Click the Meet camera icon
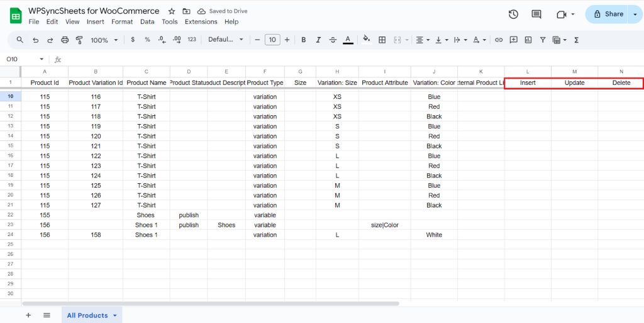This screenshot has height=323, width=644. click(x=561, y=14)
